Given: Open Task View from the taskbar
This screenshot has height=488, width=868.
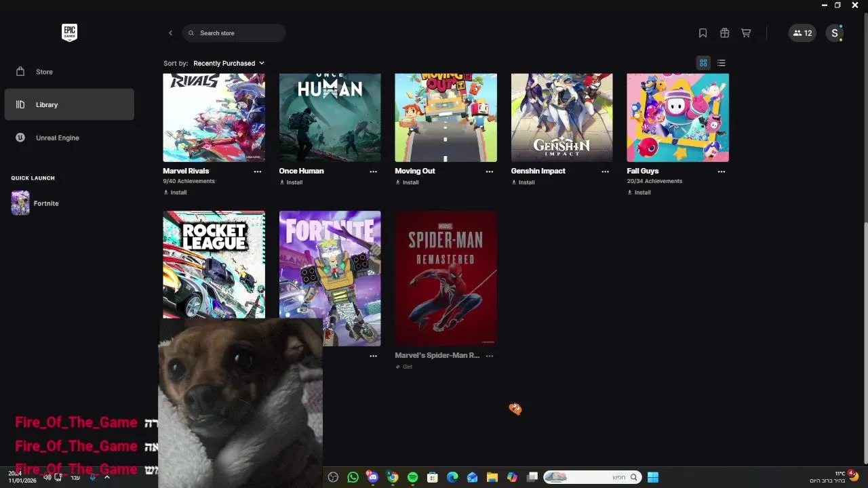Looking at the screenshot, I should tap(532, 477).
